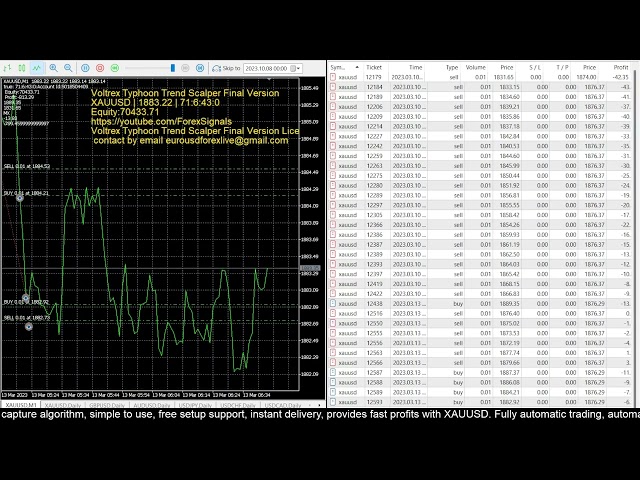Switch chart to candlestick mode
Image resolution: width=640 pixels, height=480 pixels.
pos(22,68)
